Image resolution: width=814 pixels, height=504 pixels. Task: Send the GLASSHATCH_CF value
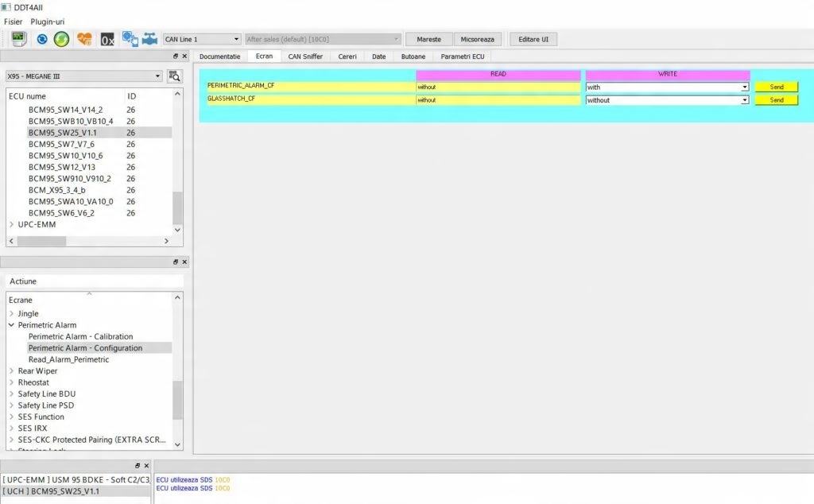(x=777, y=100)
